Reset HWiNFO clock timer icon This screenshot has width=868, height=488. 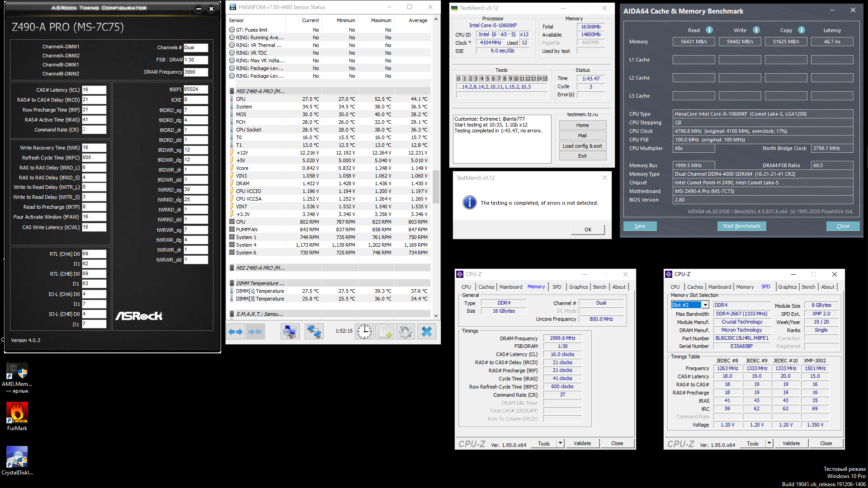pyautogui.click(x=364, y=332)
